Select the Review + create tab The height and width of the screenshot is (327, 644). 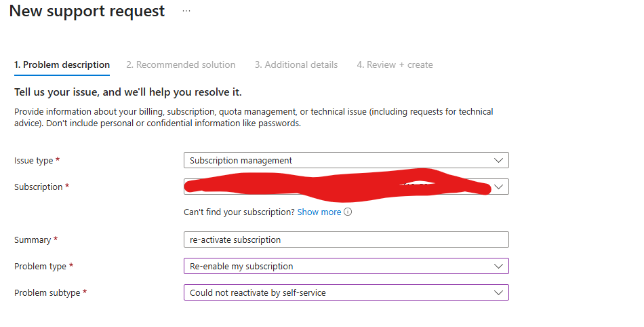pos(395,65)
